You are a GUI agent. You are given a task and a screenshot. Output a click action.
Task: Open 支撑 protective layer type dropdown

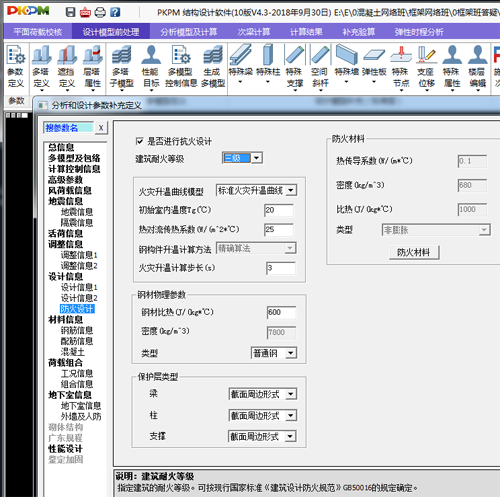tap(290, 436)
